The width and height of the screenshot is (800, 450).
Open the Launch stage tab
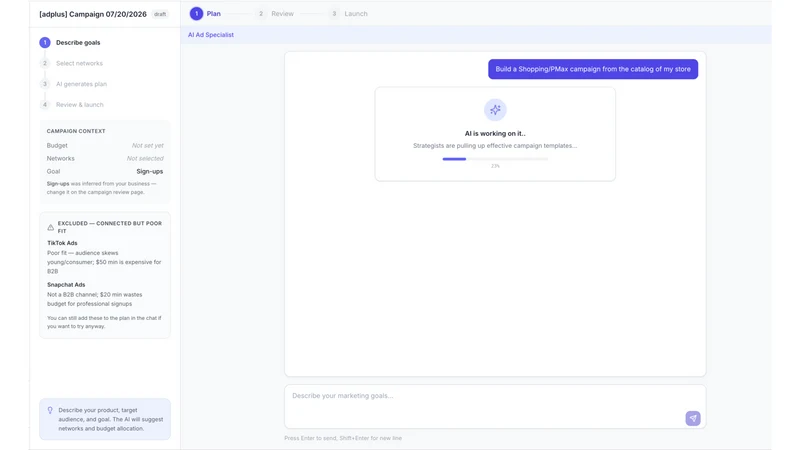pyautogui.click(x=348, y=14)
